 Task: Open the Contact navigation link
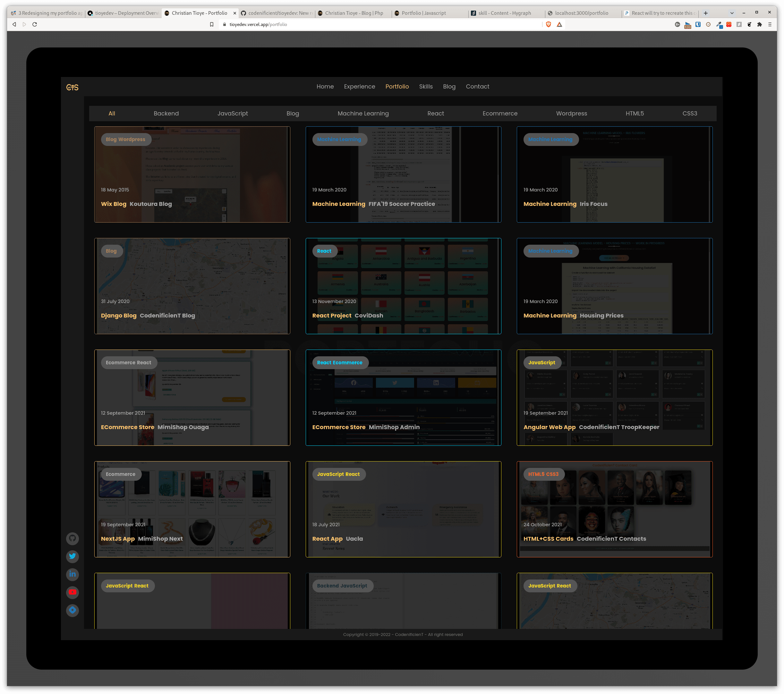click(477, 87)
